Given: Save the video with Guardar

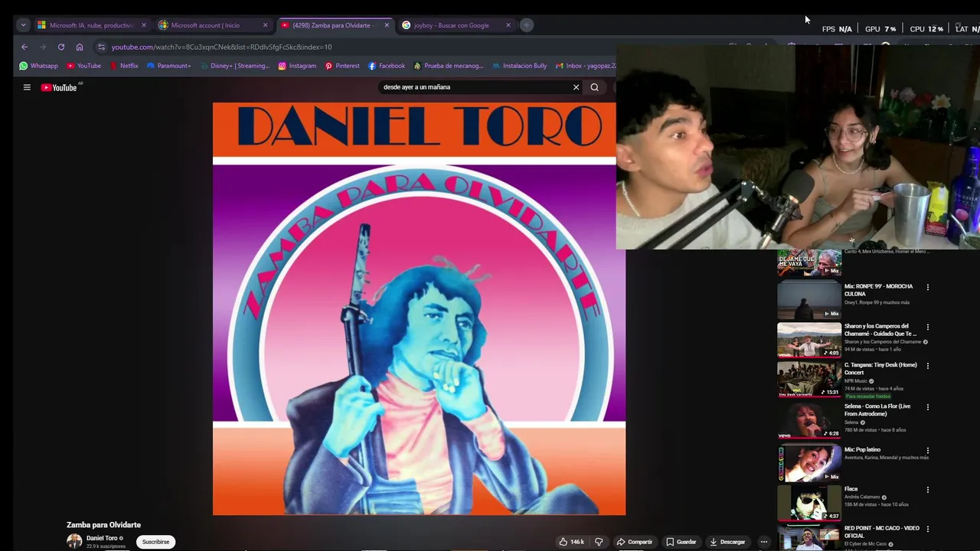Looking at the screenshot, I should pos(681,542).
